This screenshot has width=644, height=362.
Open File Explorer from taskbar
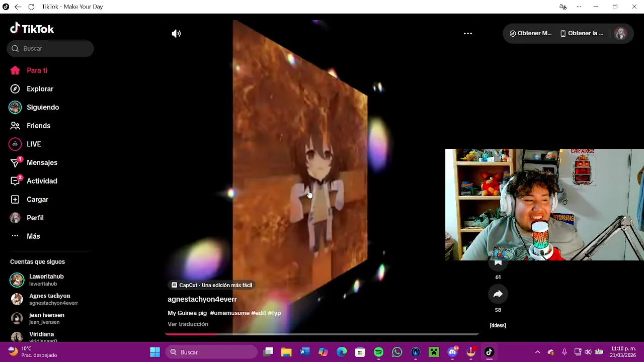(x=286, y=352)
